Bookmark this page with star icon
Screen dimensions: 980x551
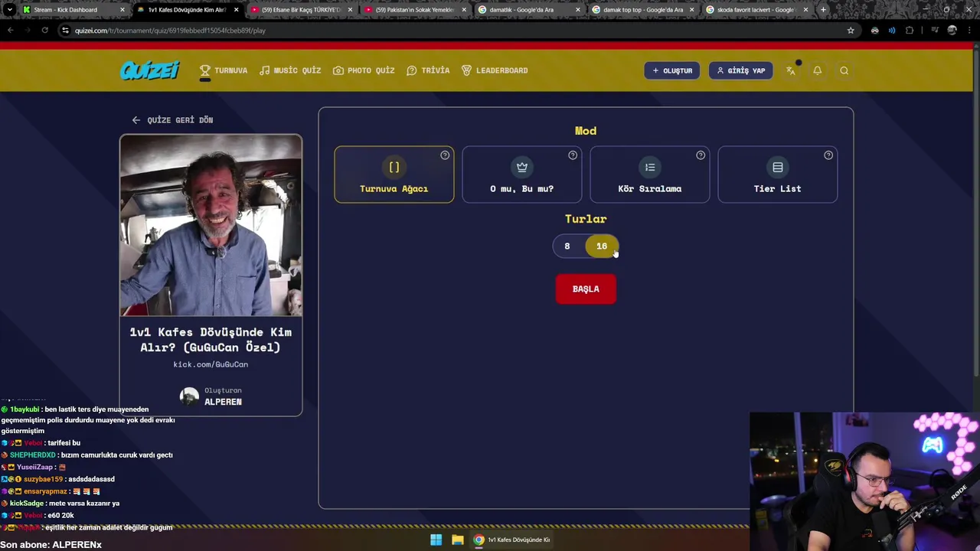pos(851,31)
